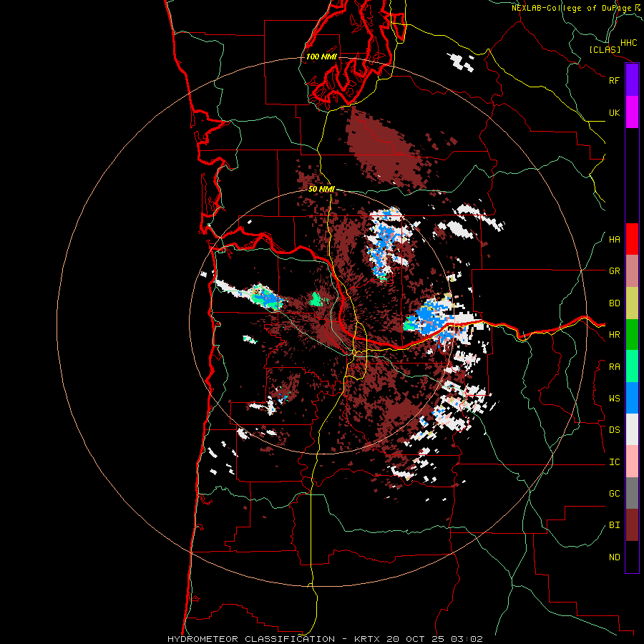Click the 'HA' legend label

pos(614,240)
